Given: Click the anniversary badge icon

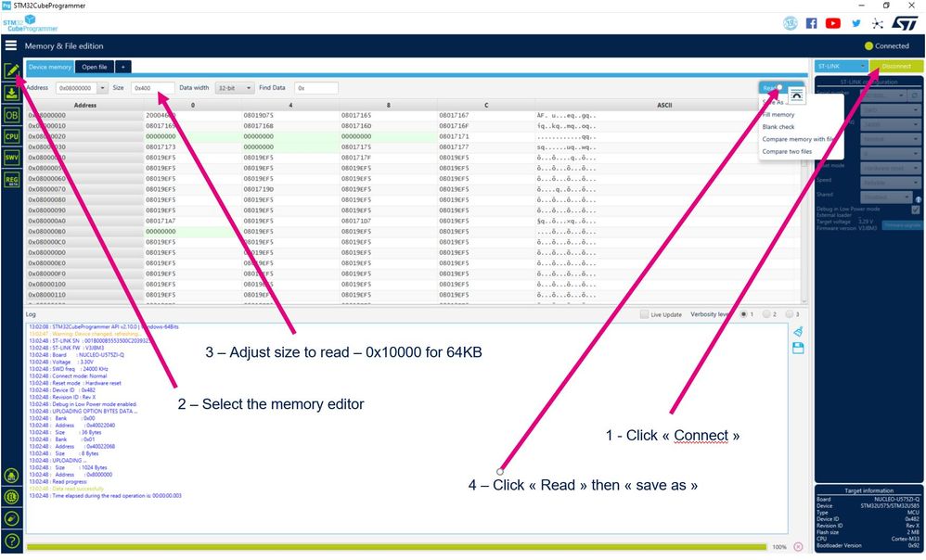Looking at the screenshot, I should (x=791, y=23).
